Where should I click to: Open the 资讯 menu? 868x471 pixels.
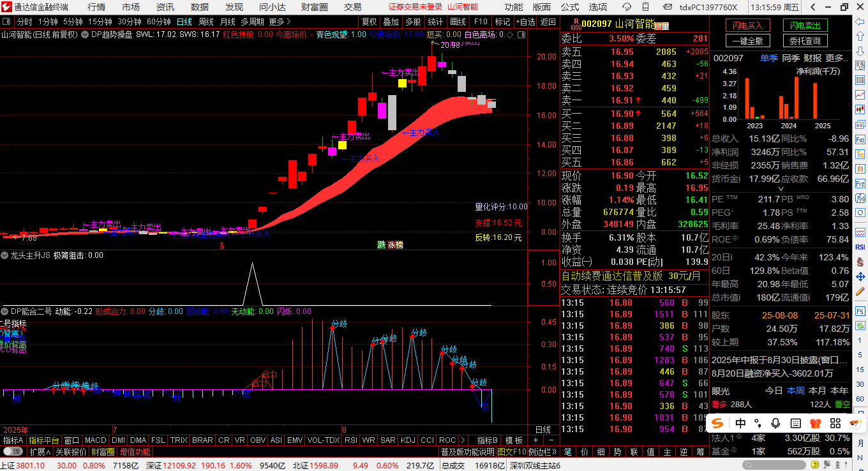pyautogui.click(x=165, y=7)
